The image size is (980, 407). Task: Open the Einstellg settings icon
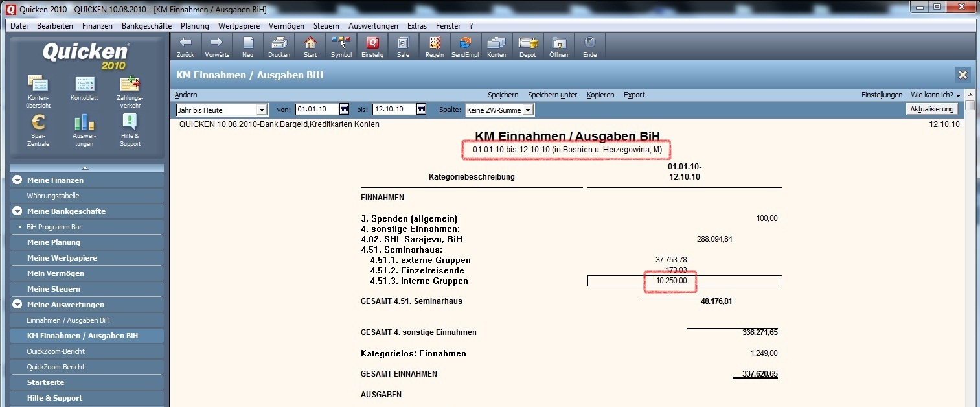[x=372, y=47]
